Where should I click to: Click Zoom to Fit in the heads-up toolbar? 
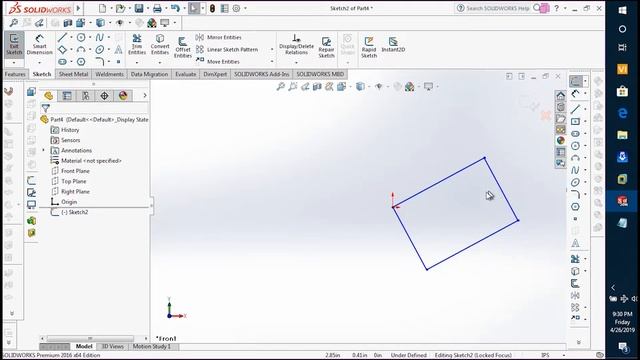(280, 87)
